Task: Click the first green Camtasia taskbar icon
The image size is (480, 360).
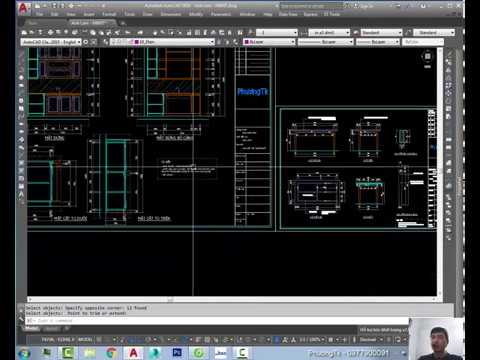Action: click(x=68, y=353)
